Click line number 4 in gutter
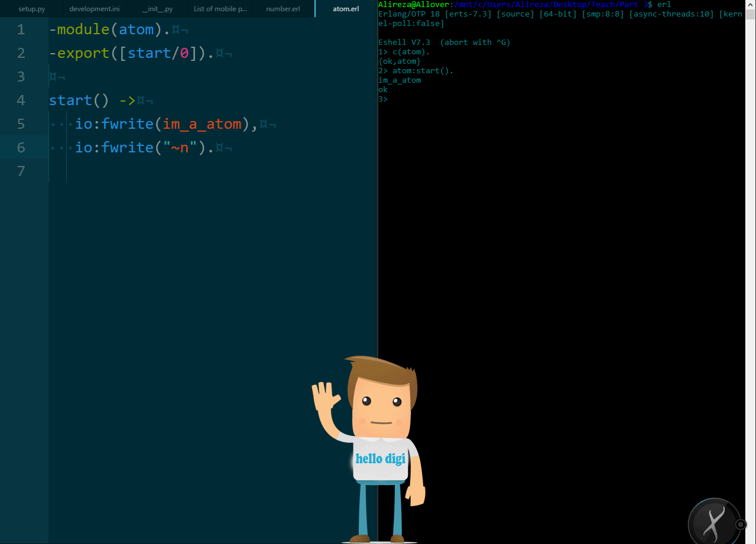The height and width of the screenshot is (544, 756). pyautogui.click(x=21, y=100)
